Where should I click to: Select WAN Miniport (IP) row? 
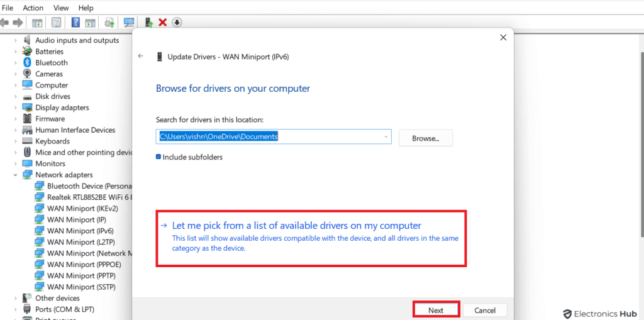70,219
